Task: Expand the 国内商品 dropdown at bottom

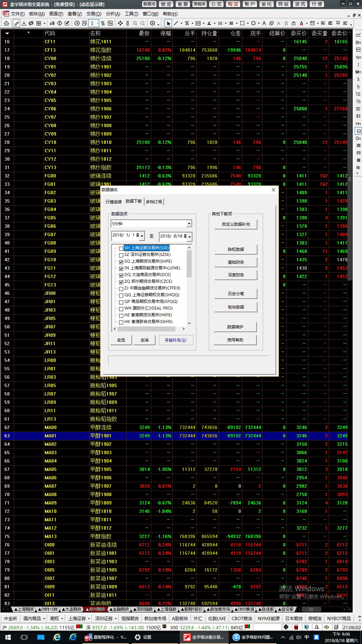Action: 44,619
